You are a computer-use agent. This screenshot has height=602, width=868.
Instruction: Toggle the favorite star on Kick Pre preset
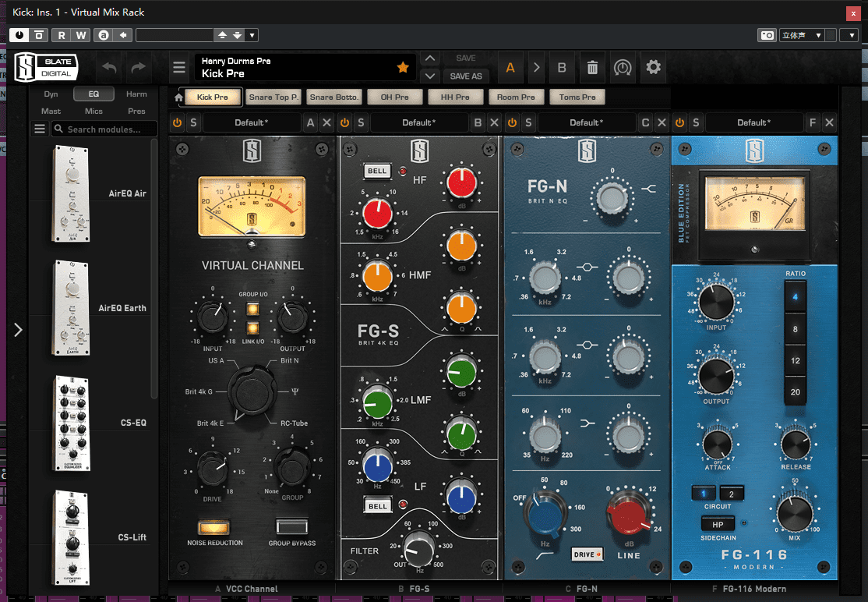tap(403, 68)
